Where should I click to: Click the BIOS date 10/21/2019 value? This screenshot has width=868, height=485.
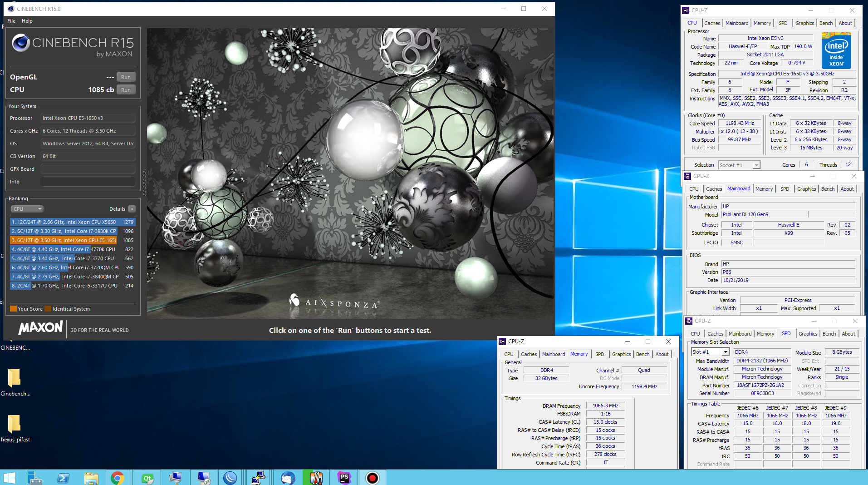788,280
